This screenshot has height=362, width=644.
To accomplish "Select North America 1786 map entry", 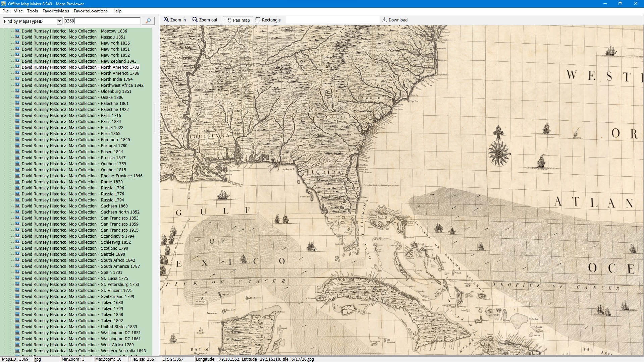I will coord(80,73).
